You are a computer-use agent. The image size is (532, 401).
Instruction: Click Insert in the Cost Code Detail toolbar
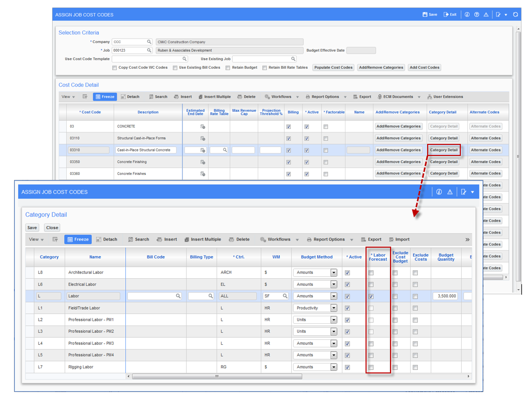pyautogui.click(x=183, y=97)
